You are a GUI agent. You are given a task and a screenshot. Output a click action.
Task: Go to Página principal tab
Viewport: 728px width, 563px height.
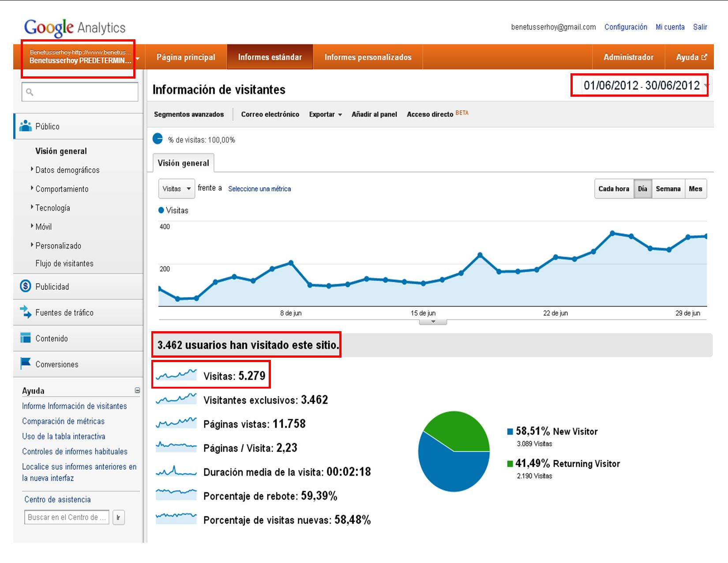click(x=186, y=57)
